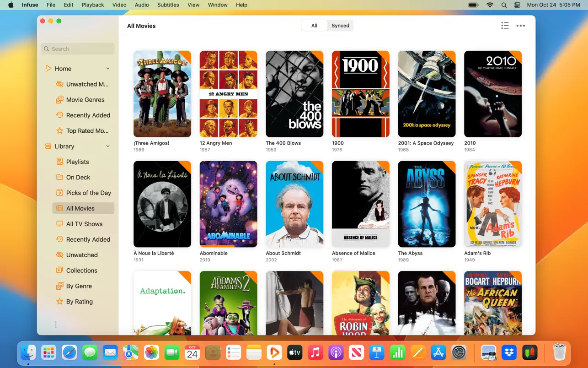Screen dimensions: 588x368
Task: Browse movie Collections
Action: [82, 270]
